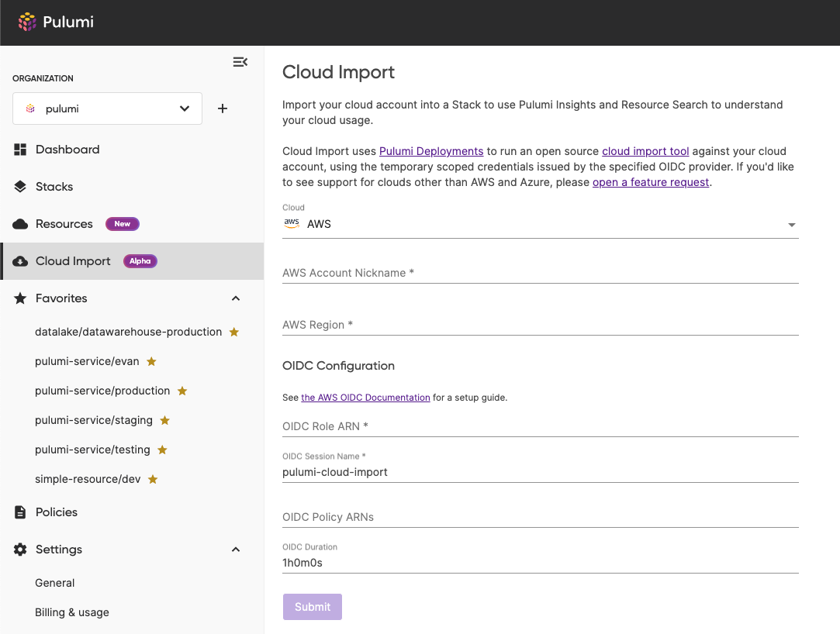The image size is (840, 634).
Task: Click the Settings gear icon
Action: (20, 550)
